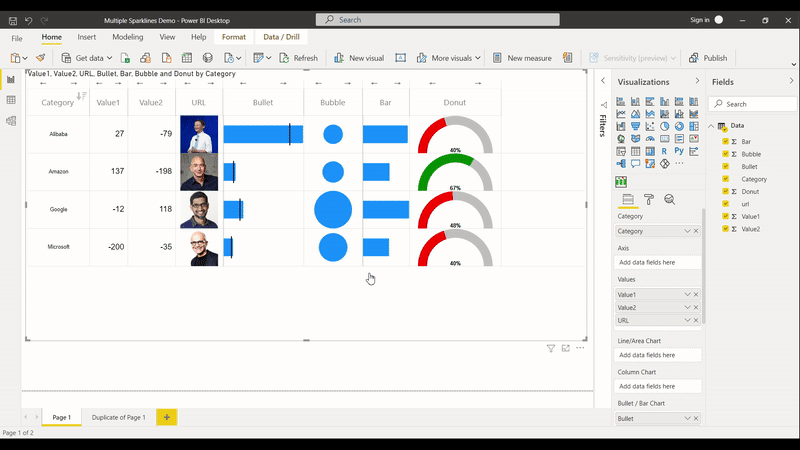Screen dimensions: 800x450
Task: Uncheck the Bullet field checkbox
Action: point(726,166)
